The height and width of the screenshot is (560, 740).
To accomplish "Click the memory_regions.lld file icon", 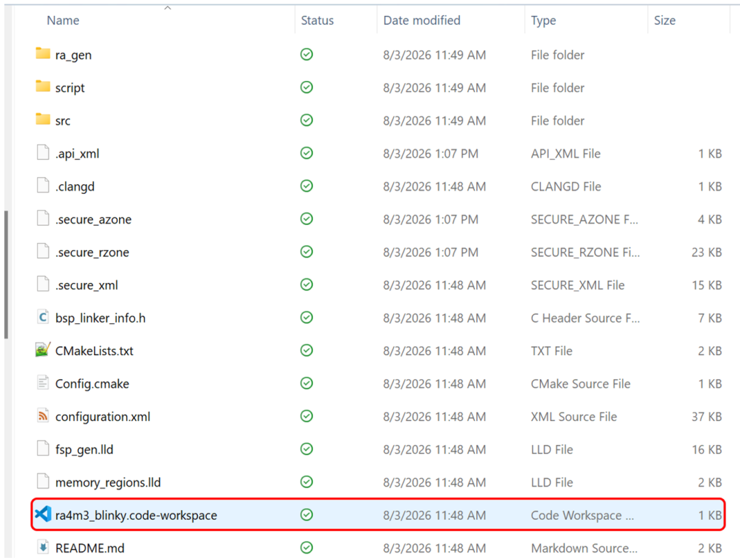I will pyautogui.click(x=43, y=482).
